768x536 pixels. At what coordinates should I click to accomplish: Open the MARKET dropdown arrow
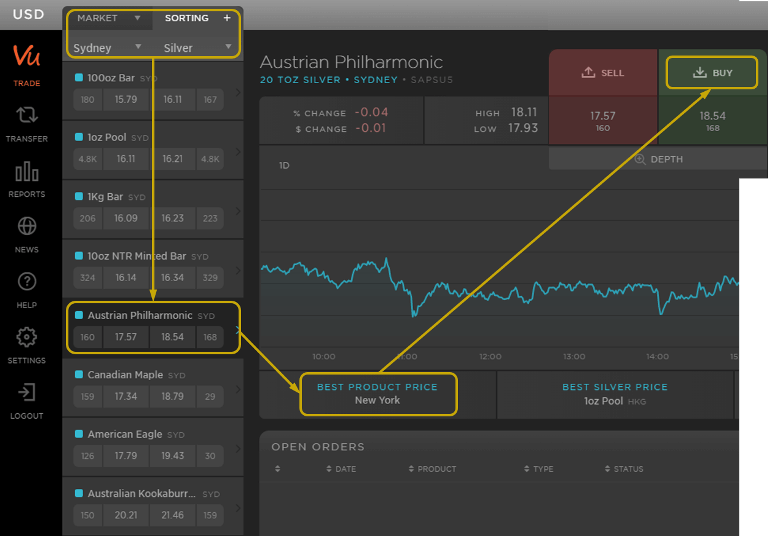click(138, 18)
